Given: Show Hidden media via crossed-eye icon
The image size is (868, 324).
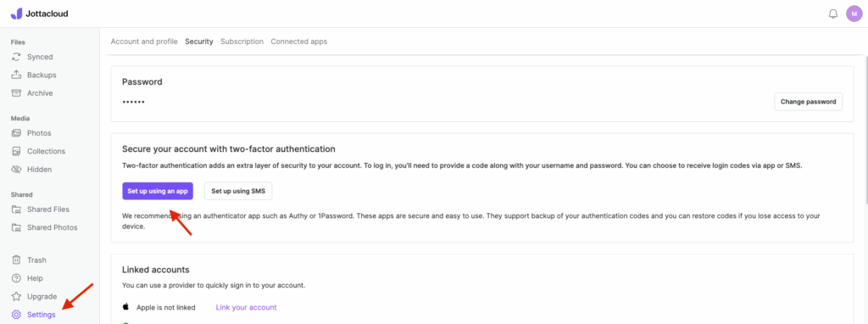Looking at the screenshot, I should click(x=17, y=170).
